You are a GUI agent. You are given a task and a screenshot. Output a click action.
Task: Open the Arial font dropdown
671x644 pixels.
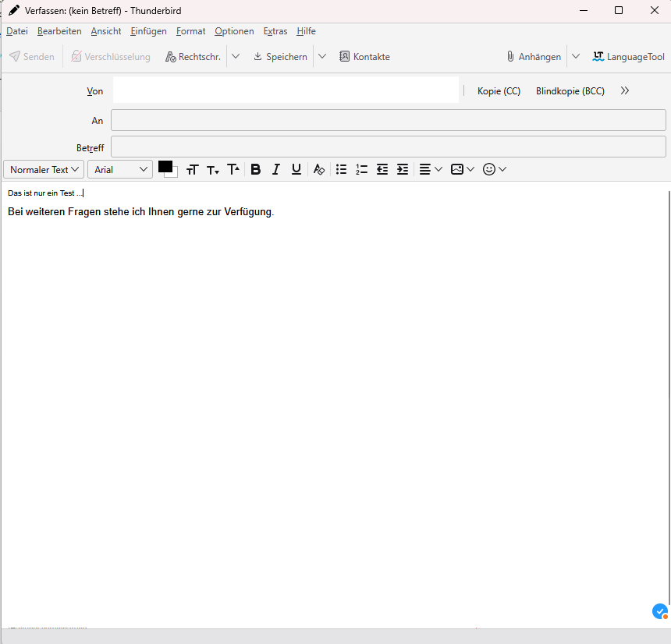[x=120, y=169]
